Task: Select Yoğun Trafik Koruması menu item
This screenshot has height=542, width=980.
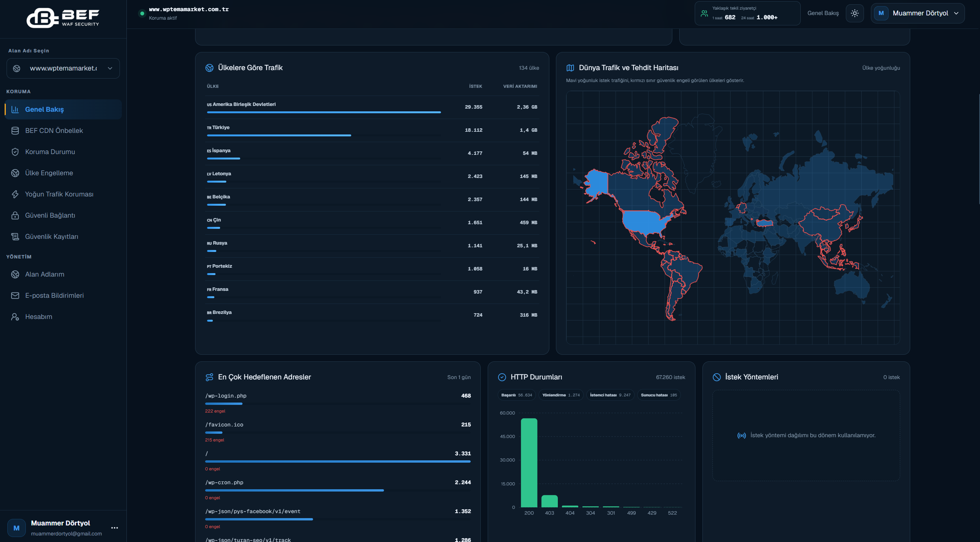Action: (63, 194)
